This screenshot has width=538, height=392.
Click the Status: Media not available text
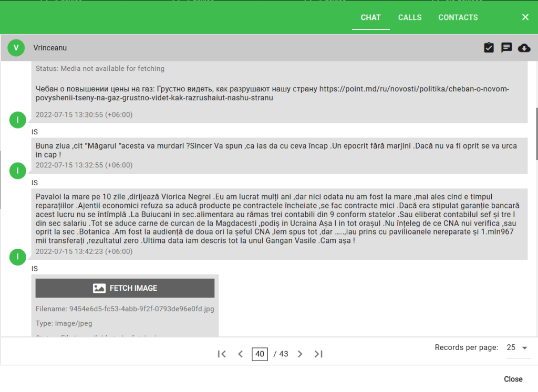pos(100,69)
